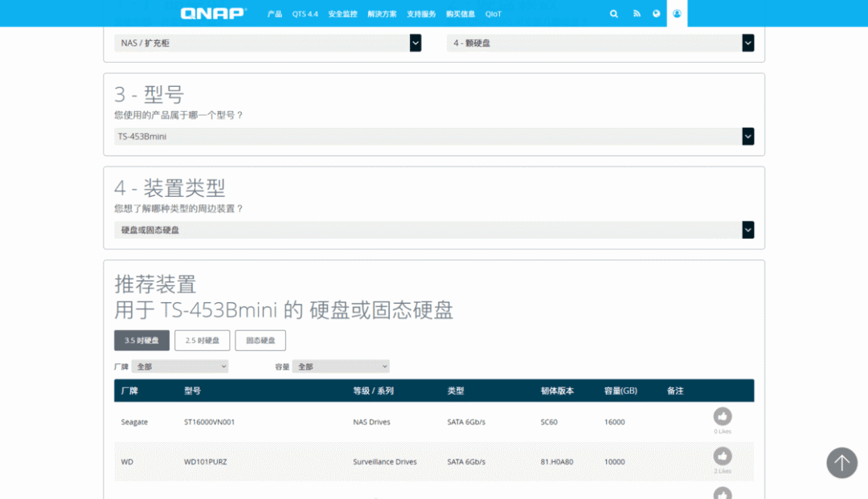Image resolution: width=868 pixels, height=499 pixels.
Task: Expand the 4 - 颗硬盘 dropdown
Action: [600, 43]
